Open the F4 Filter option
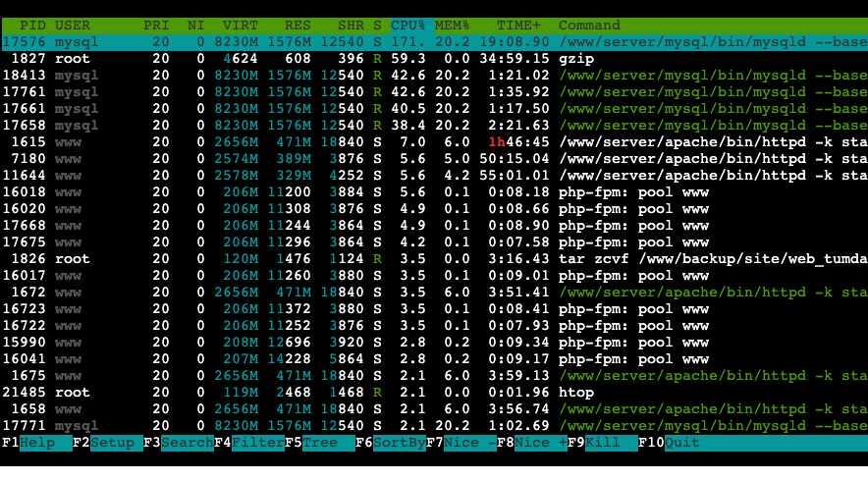The height and width of the screenshot is (481, 868). [249, 443]
